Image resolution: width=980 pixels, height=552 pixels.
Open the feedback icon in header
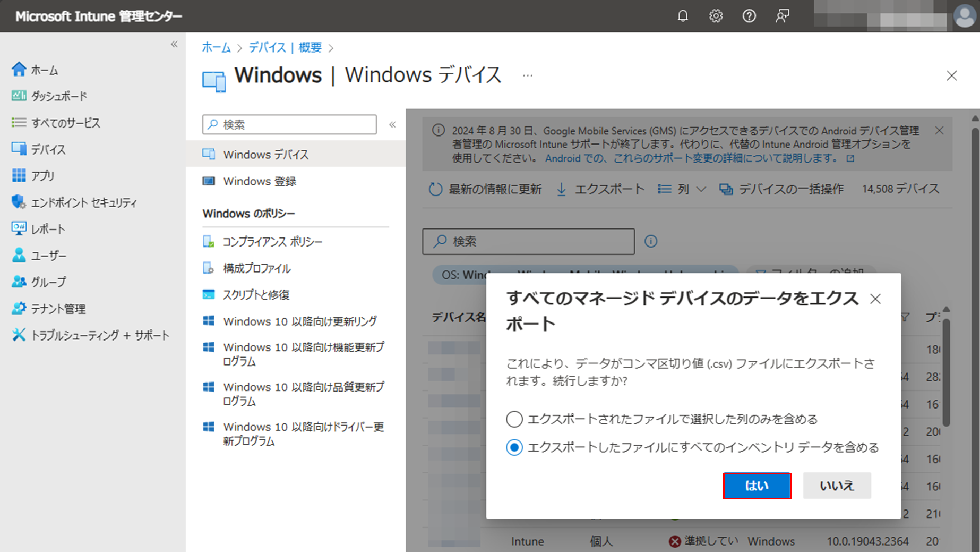(782, 16)
